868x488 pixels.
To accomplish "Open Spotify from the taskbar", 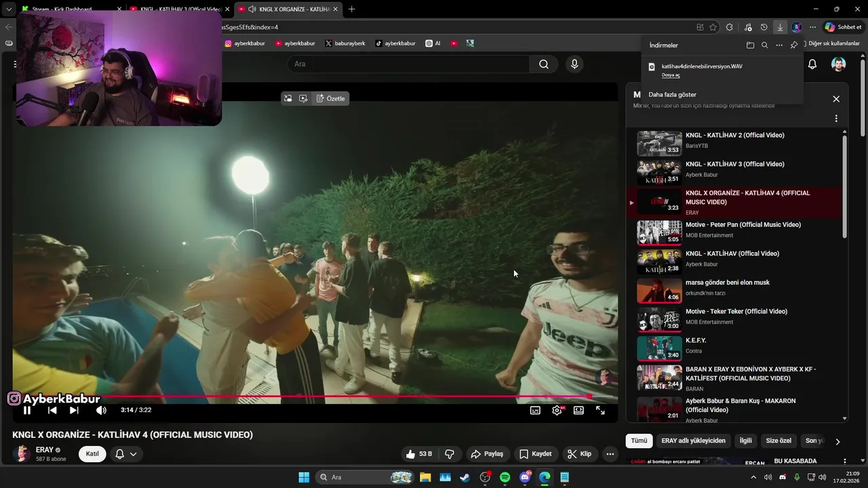I will tap(505, 477).
